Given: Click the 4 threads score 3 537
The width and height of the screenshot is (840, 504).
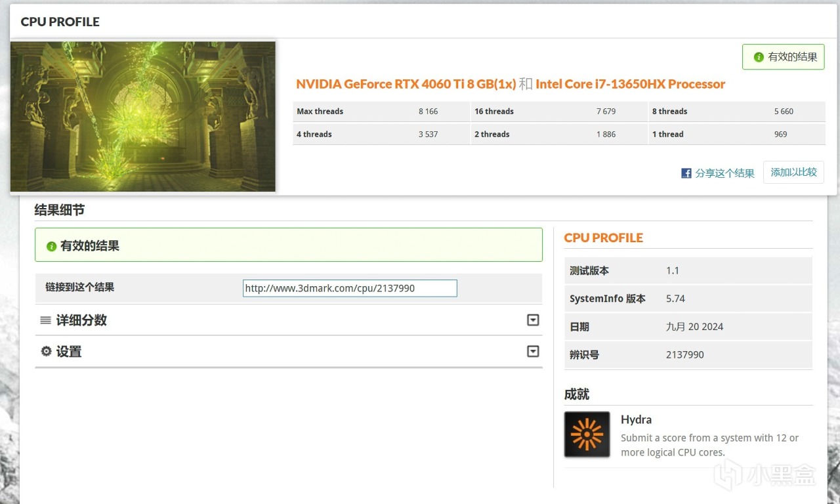Looking at the screenshot, I should click(x=428, y=135).
